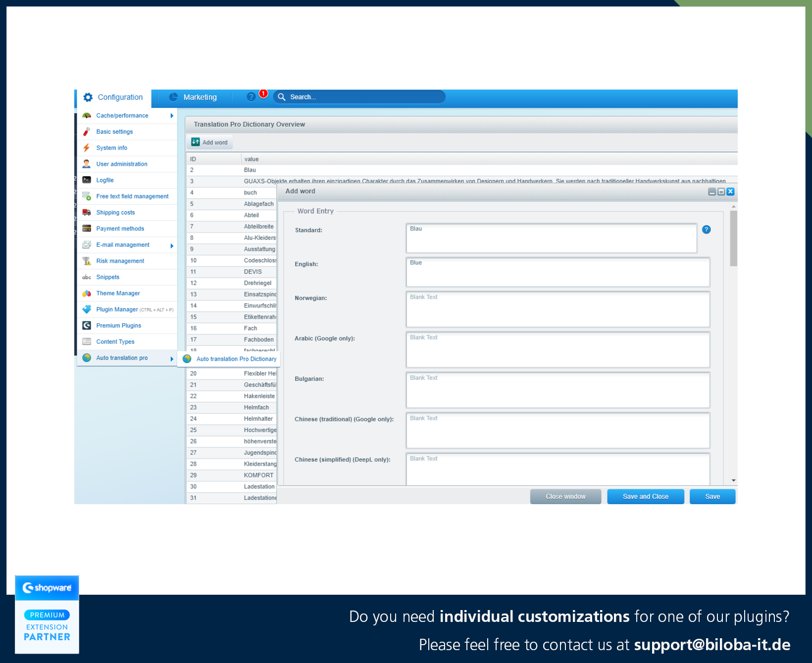Click the Standard text field containing Blau
This screenshot has height=663, width=812.
[x=552, y=238]
